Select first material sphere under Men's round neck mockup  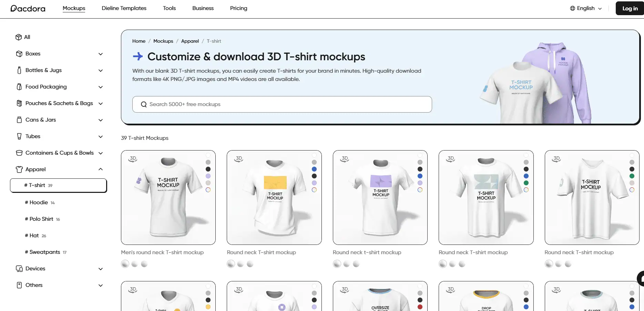[125, 264]
